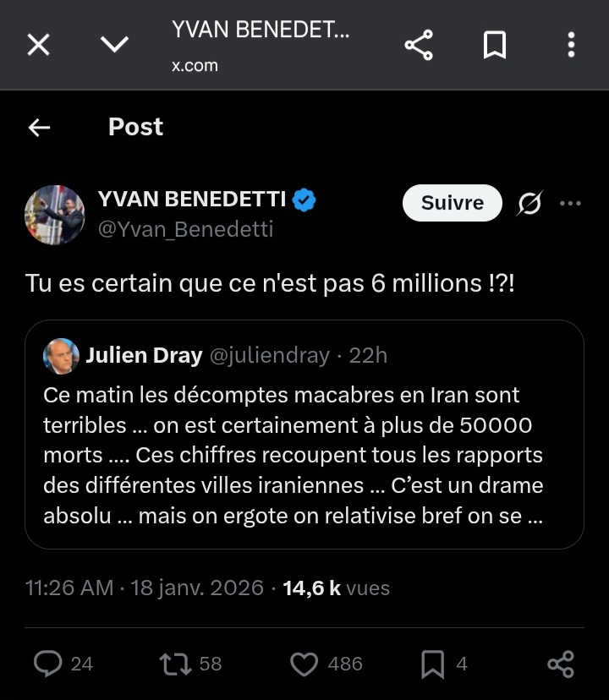This screenshot has width=609, height=700.
Task: Expand the browser tab chevron
Action: (114, 45)
